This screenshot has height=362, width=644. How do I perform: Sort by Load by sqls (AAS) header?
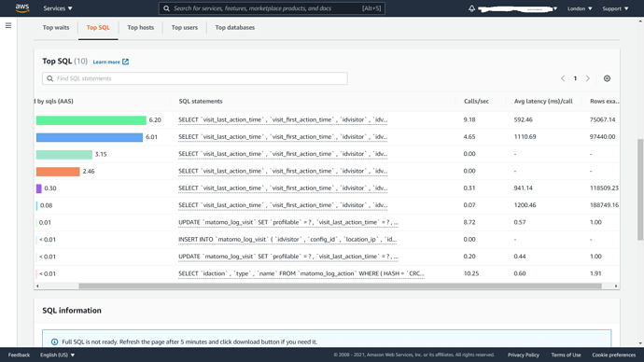point(54,101)
